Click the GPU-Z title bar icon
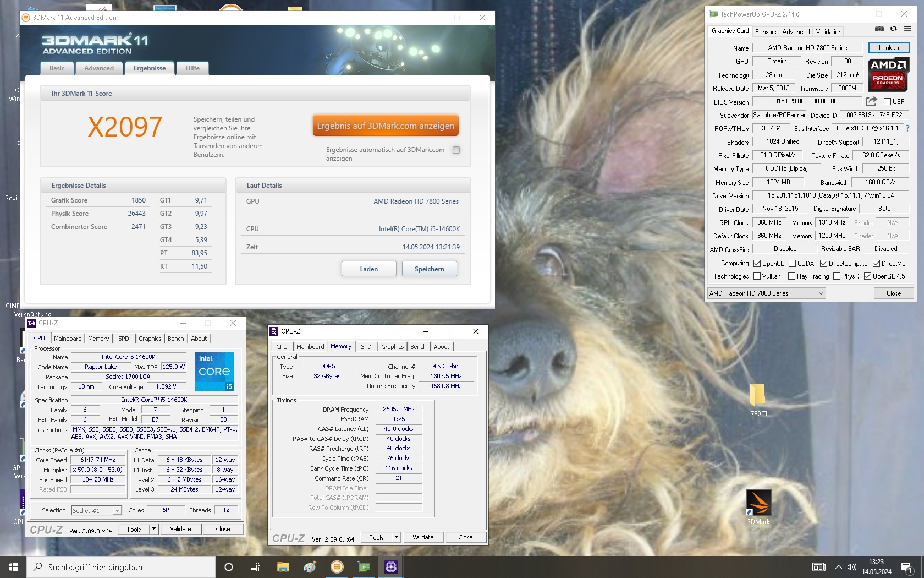Screen dimensions: 924x578 point(713,14)
